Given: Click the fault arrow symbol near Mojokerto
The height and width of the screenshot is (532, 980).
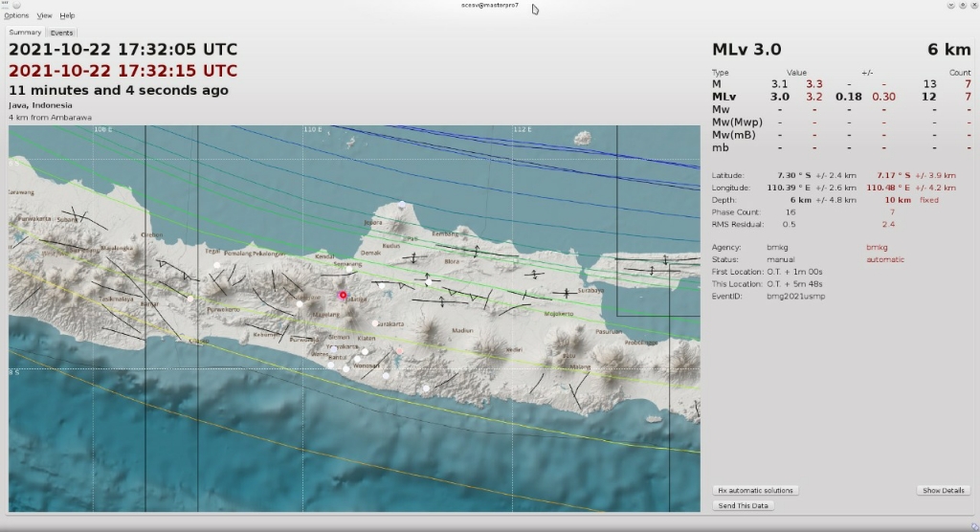Looking at the screenshot, I should pos(567,293).
